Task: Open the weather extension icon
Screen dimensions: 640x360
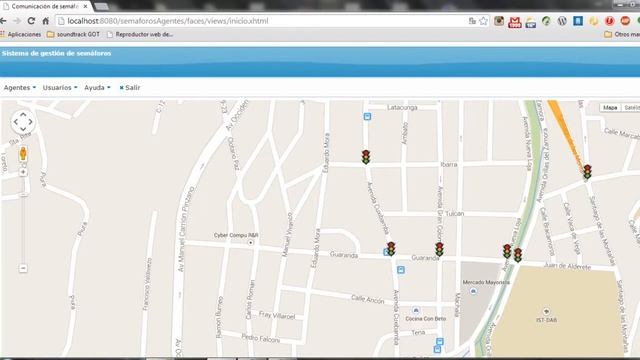Action: (531, 22)
